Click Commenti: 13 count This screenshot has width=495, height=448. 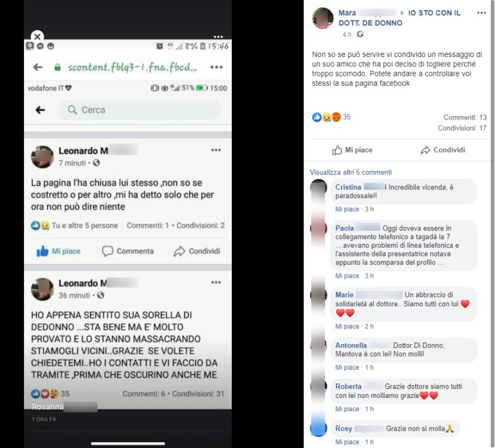(465, 117)
